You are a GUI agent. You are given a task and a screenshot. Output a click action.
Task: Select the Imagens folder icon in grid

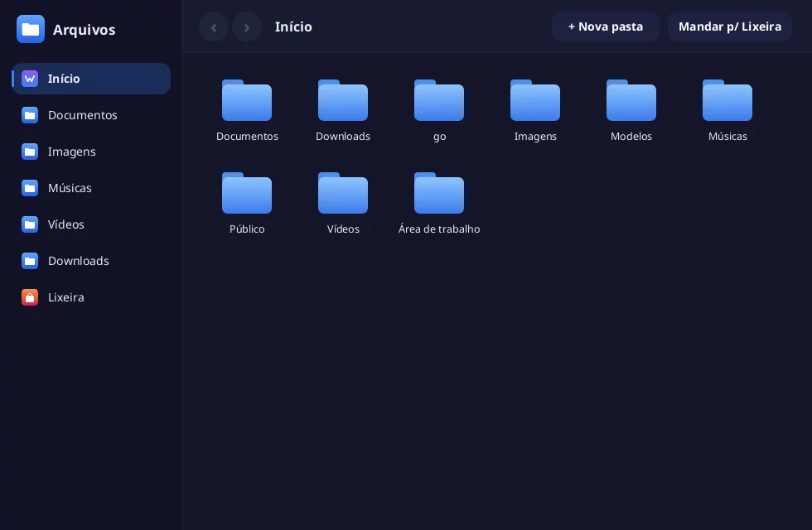tap(535, 100)
